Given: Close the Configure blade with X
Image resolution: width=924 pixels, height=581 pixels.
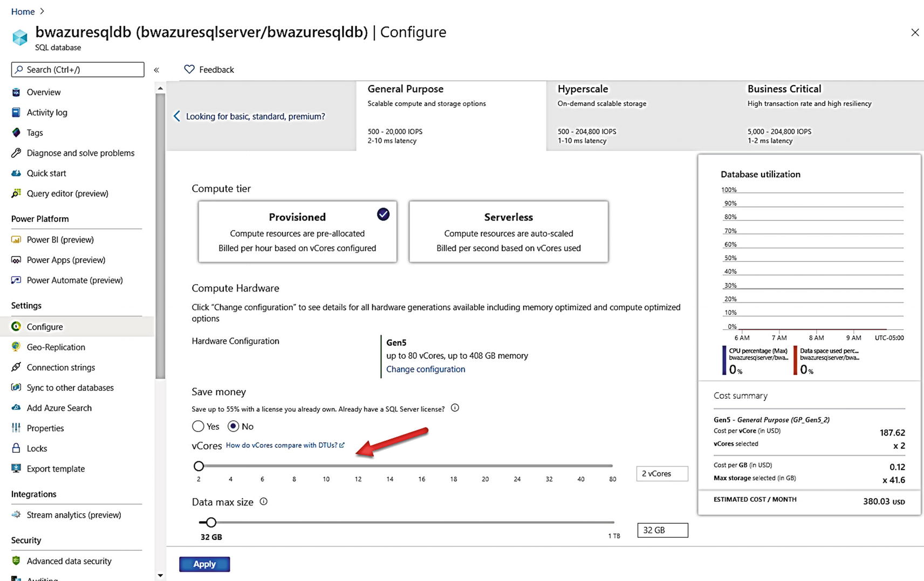Looking at the screenshot, I should [915, 32].
